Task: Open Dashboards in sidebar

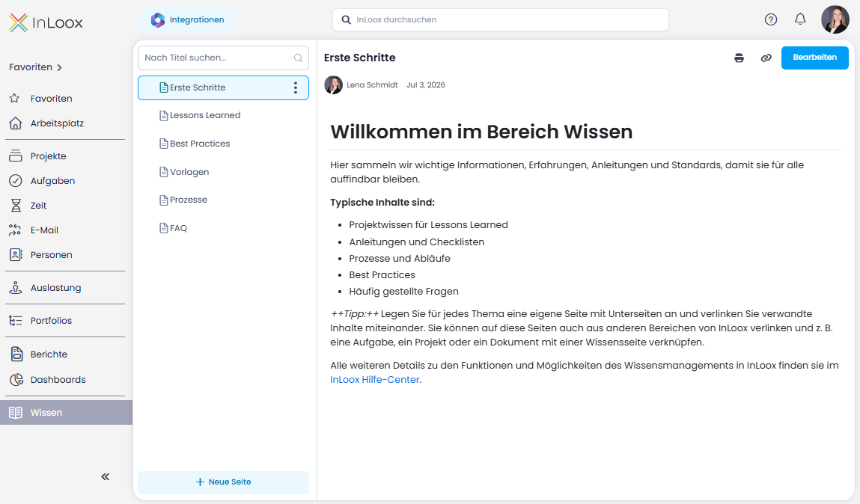Action: click(66, 380)
